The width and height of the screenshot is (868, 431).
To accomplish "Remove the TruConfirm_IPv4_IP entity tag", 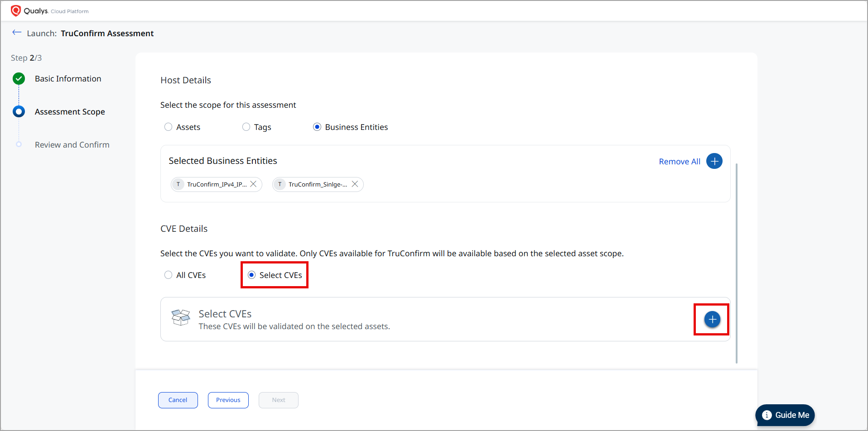I will click(x=253, y=184).
